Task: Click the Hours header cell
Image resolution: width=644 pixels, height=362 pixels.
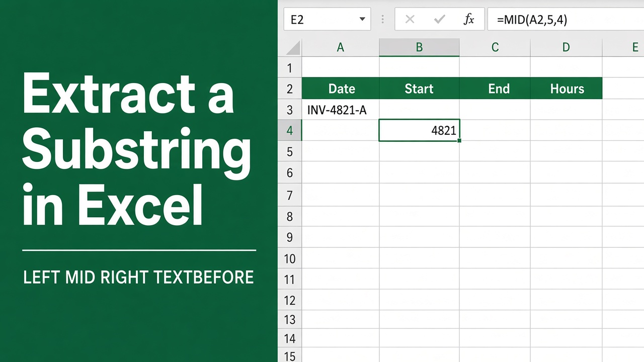Action: [x=566, y=88]
